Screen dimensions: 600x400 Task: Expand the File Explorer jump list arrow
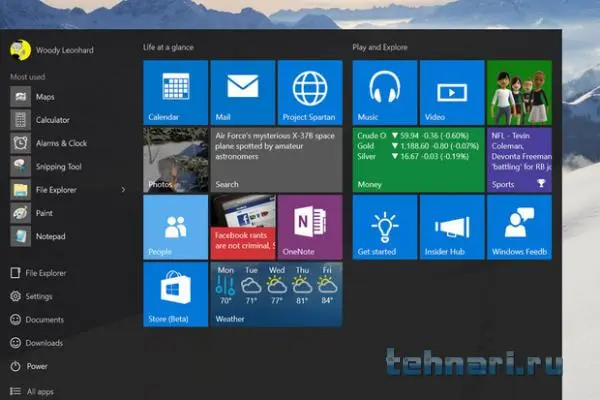coord(123,189)
